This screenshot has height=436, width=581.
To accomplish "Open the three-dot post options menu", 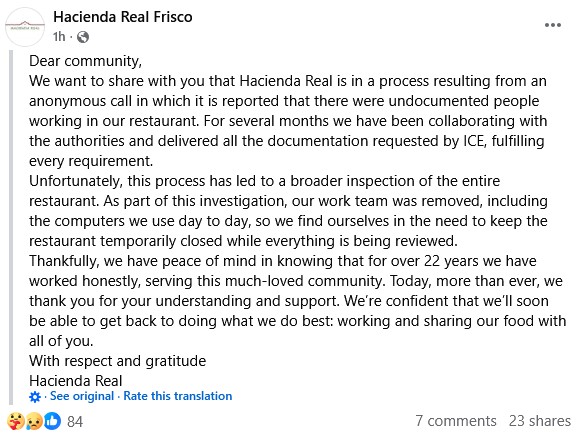I will pos(552,25).
